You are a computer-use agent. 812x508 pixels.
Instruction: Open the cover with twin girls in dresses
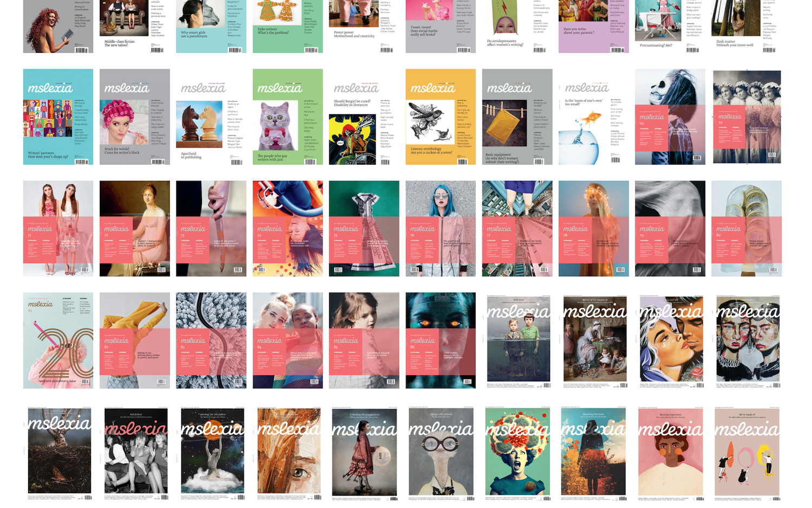click(58, 229)
